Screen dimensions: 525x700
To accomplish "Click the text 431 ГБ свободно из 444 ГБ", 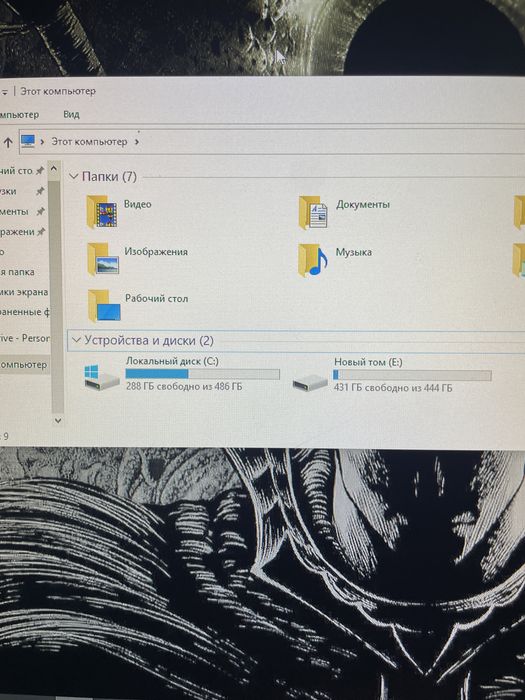I will click(x=393, y=388).
